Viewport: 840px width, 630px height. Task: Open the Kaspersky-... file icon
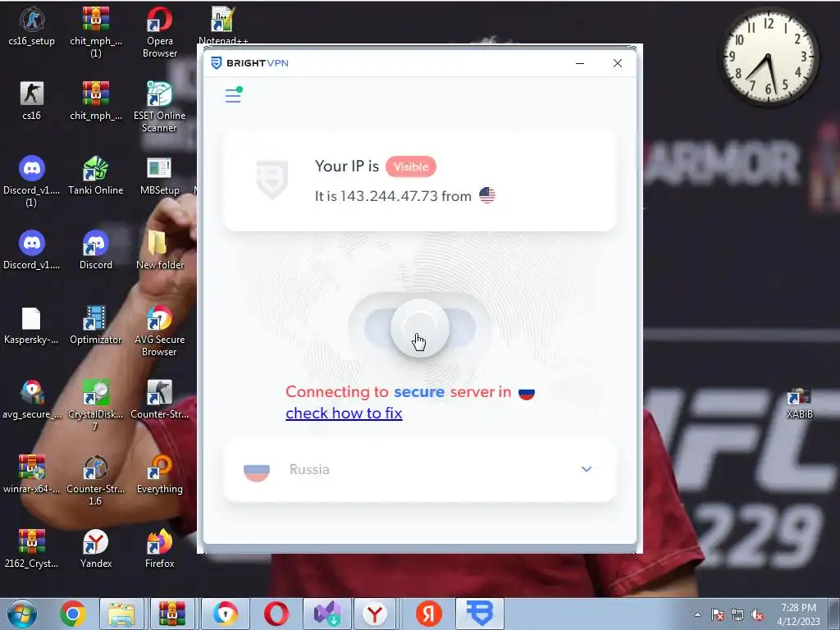tap(32, 325)
